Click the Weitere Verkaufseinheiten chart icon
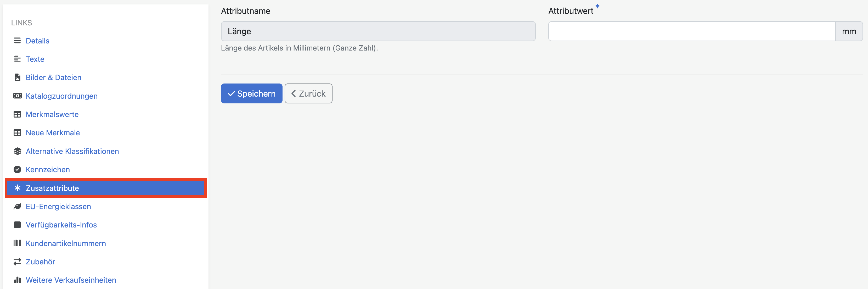The image size is (868, 289). [17, 280]
